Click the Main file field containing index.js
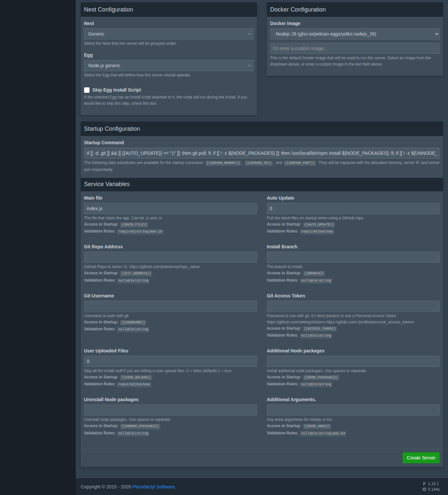The height and width of the screenshot is (495, 448). pyautogui.click(x=170, y=208)
